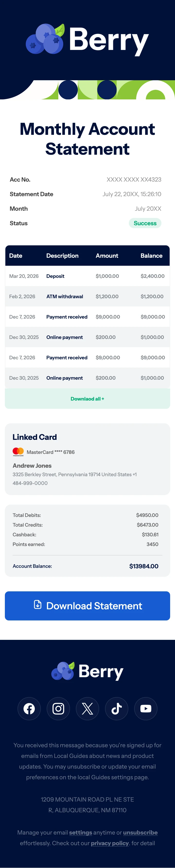
Task: Click the Berry logo in header
Action: (x=87, y=40)
